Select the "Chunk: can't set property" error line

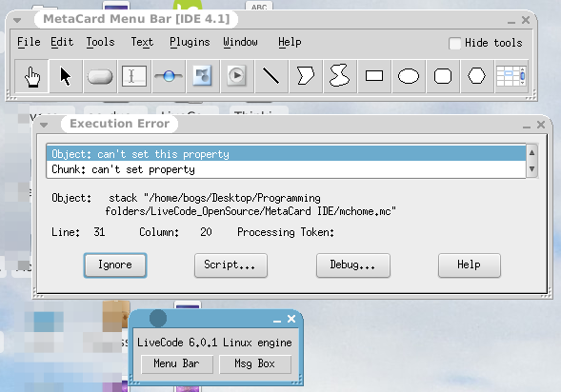point(287,169)
